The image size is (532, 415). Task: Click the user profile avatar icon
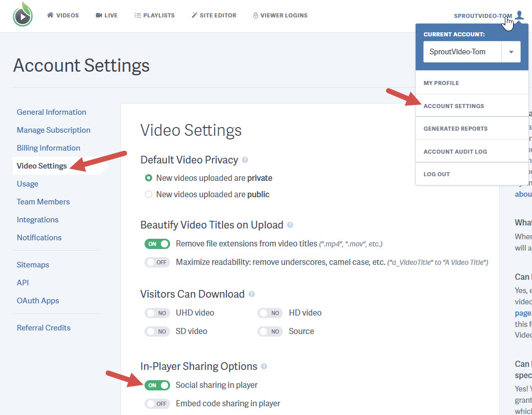520,15
